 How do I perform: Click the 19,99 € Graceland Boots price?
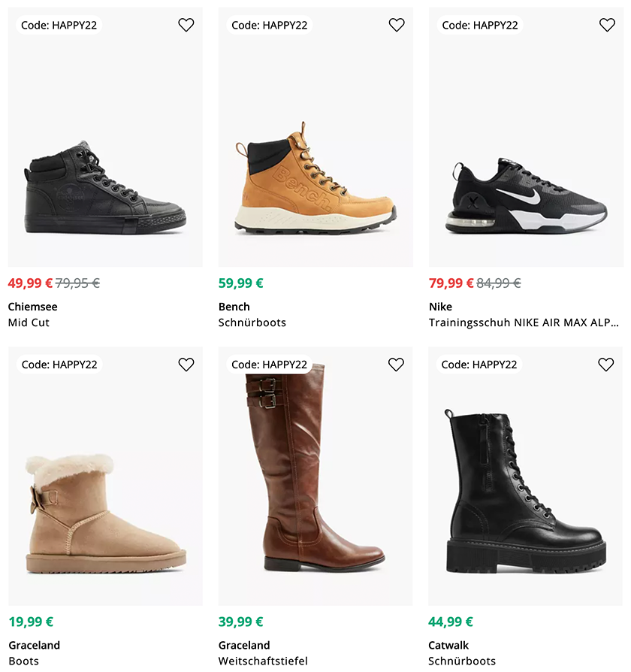click(x=31, y=622)
